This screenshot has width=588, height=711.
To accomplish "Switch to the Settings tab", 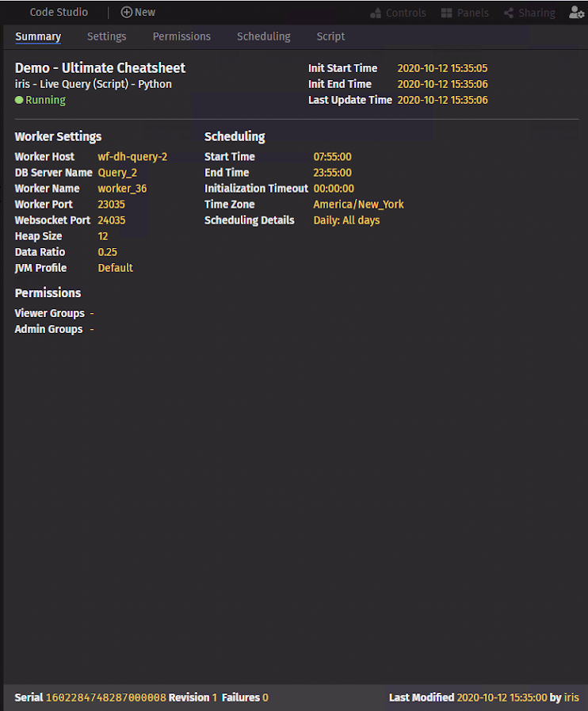I will 106,36.
